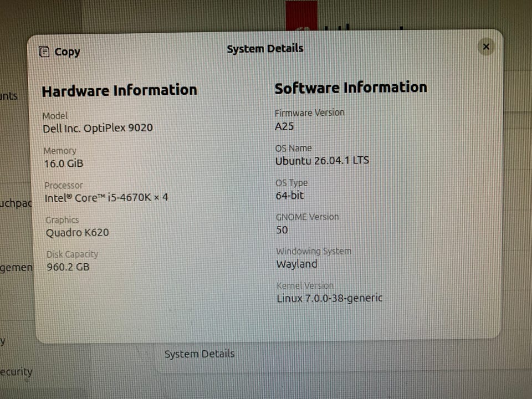Click the graphics value 'Quadro K620'
Viewport: 532px width, 399px height.
(x=78, y=233)
